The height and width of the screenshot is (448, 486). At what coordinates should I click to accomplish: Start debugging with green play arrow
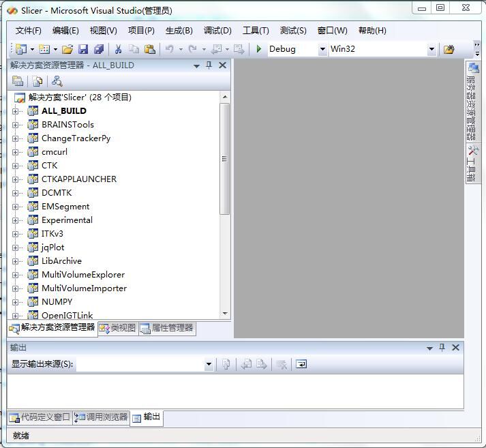pos(259,49)
